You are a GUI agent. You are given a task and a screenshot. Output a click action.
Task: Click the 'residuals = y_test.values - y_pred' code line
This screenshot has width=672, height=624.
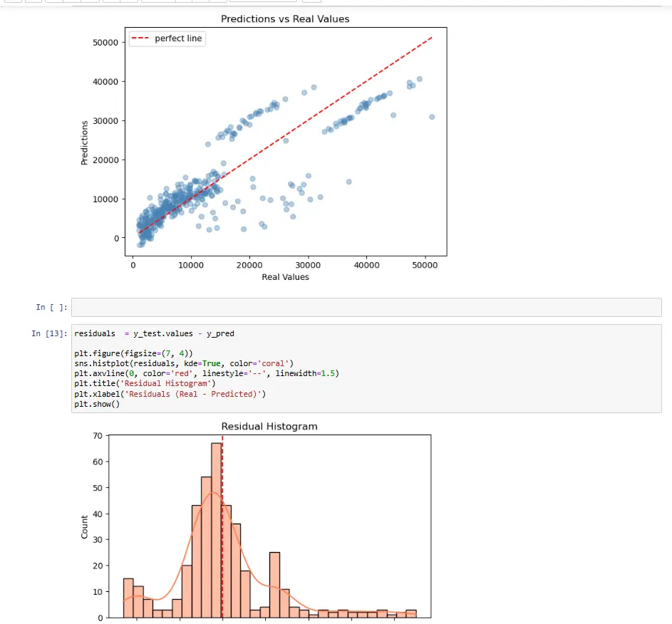pos(155,333)
